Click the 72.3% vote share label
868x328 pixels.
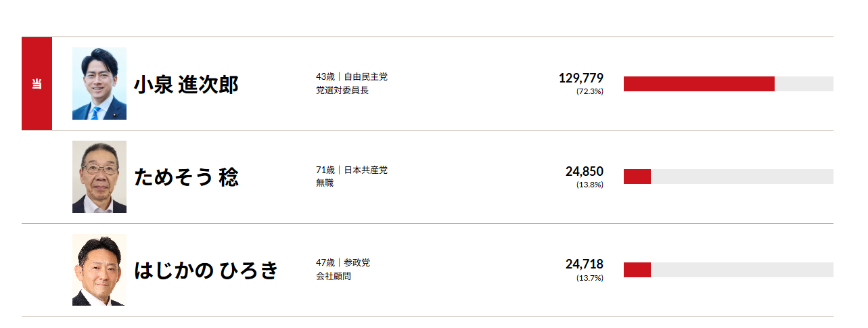point(589,91)
